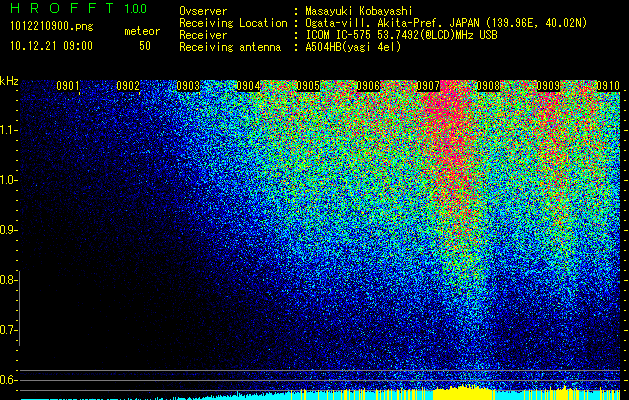Click the 0906 time marker
This screenshot has width=629, height=400.
[x=368, y=86]
